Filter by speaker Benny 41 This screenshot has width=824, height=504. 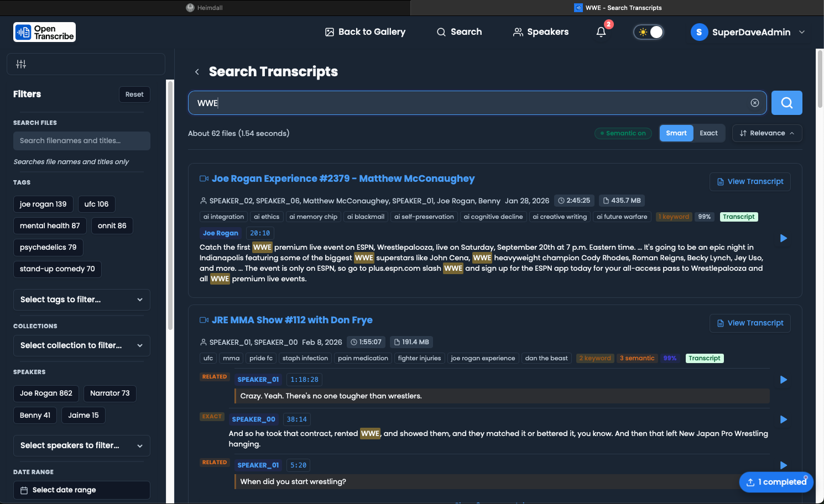pos(35,415)
